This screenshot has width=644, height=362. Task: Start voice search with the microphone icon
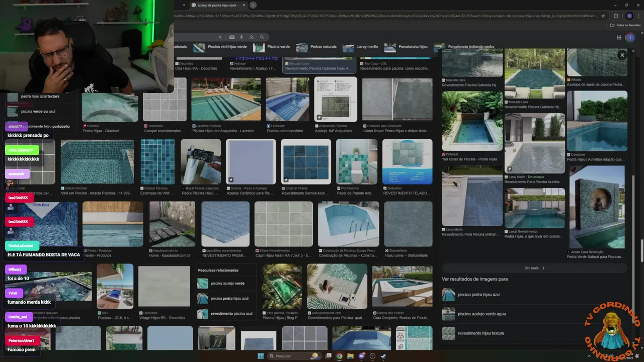pyautogui.click(x=242, y=37)
